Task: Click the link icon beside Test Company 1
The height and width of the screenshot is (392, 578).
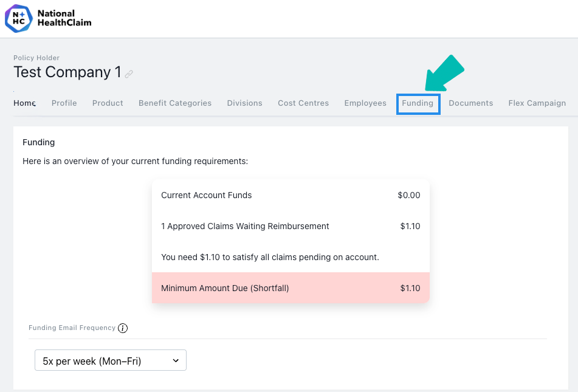Action: click(x=129, y=74)
